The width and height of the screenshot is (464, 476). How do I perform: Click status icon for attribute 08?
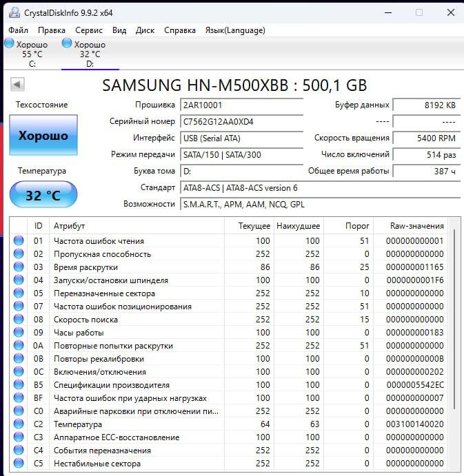pos(19,319)
